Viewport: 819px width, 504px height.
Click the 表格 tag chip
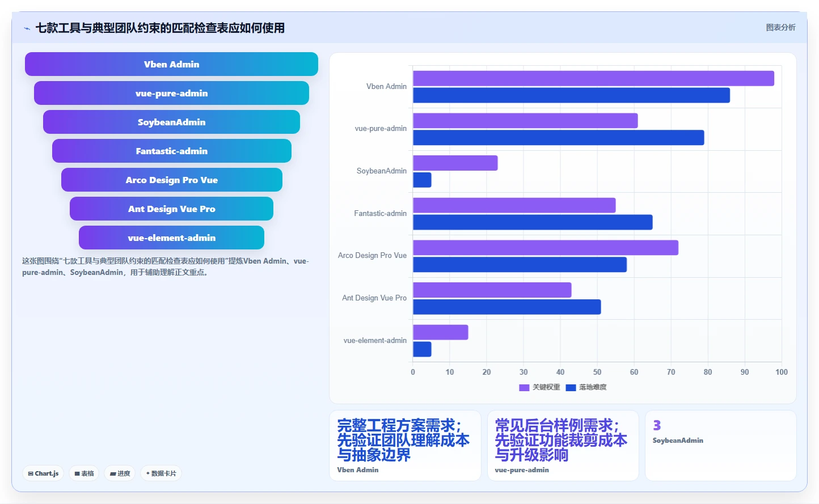[x=84, y=473]
